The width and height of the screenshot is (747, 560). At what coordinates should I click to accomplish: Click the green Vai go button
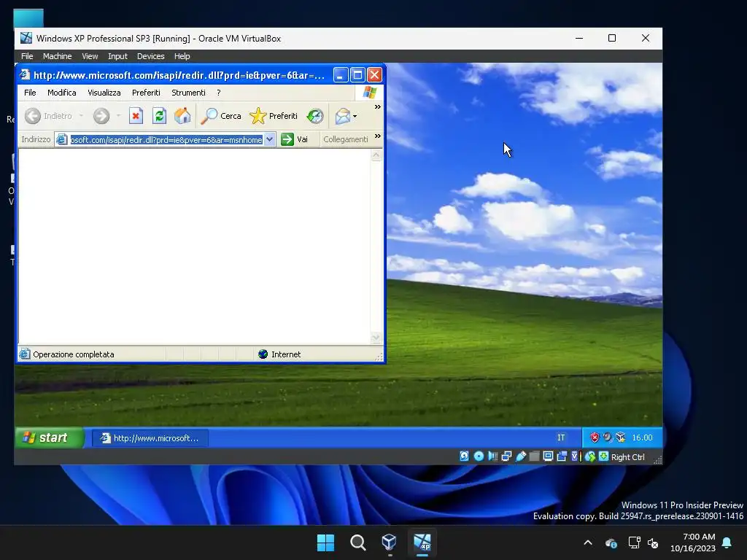[294, 139]
